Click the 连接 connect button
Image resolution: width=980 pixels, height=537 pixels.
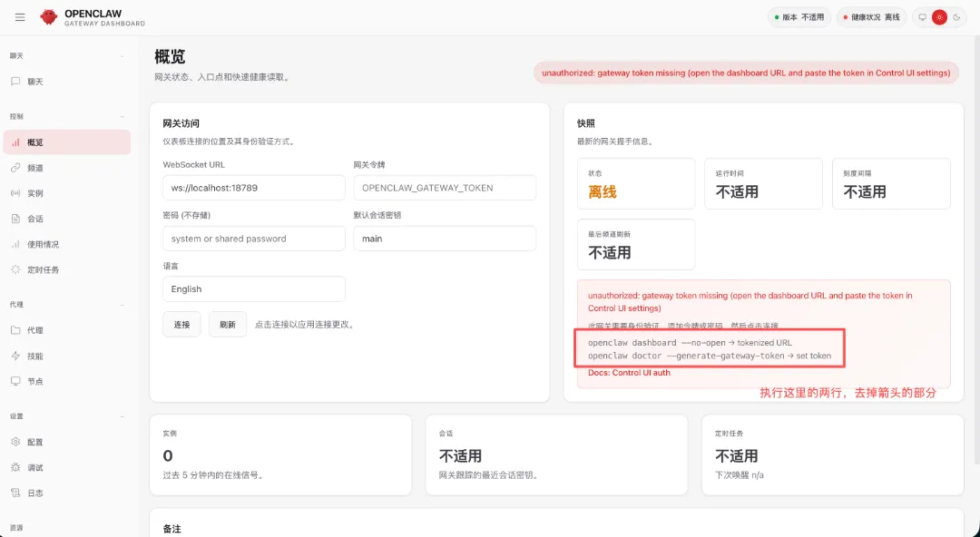[x=181, y=325]
